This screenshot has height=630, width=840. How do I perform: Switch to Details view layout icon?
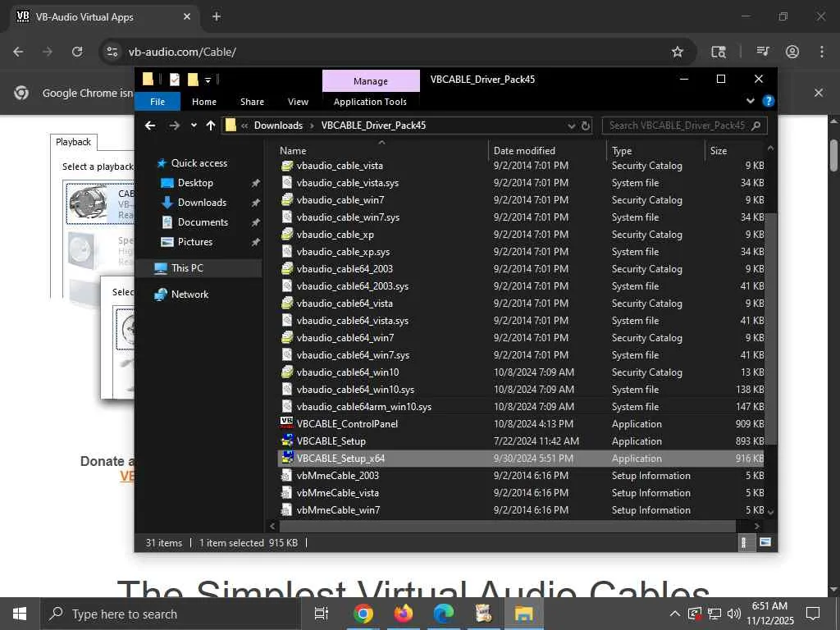pyautogui.click(x=743, y=543)
